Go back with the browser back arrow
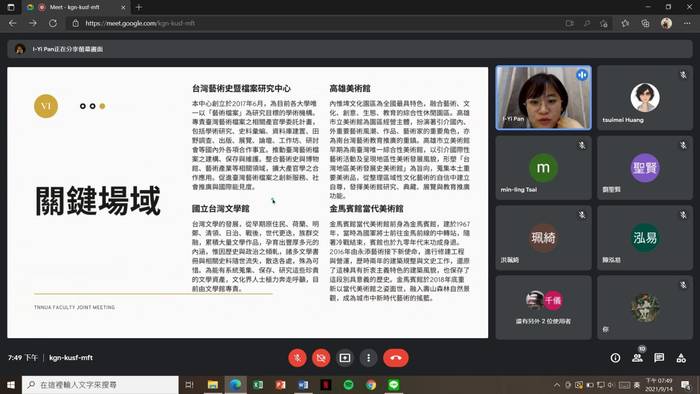 [12, 23]
